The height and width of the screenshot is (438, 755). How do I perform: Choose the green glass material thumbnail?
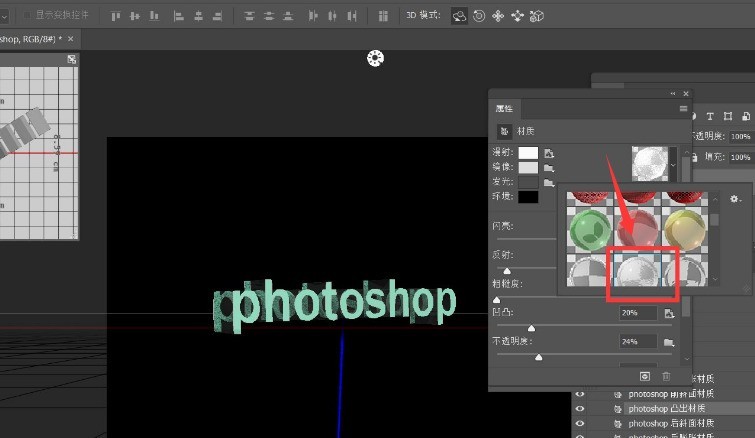(590, 230)
